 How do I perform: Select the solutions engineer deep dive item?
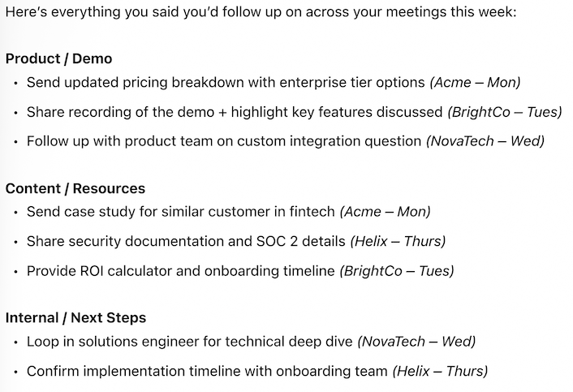[191, 342]
